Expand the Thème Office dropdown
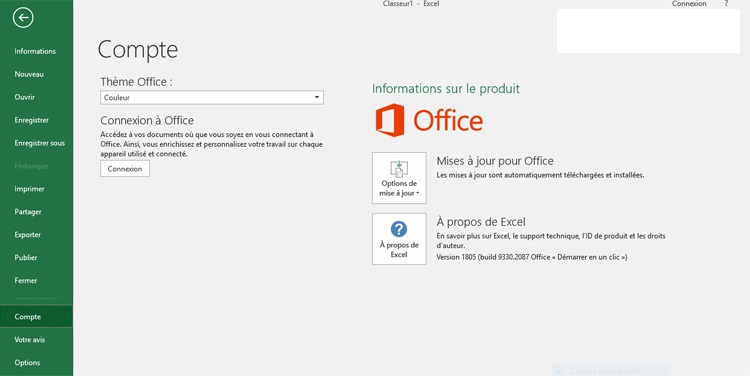The image size is (750, 376). (x=212, y=98)
